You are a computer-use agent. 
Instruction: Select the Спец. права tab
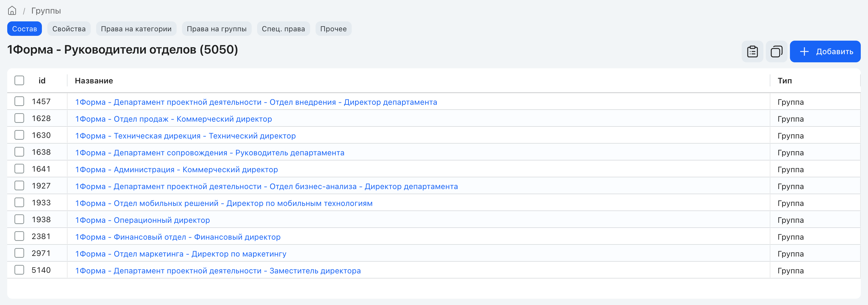point(283,29)
